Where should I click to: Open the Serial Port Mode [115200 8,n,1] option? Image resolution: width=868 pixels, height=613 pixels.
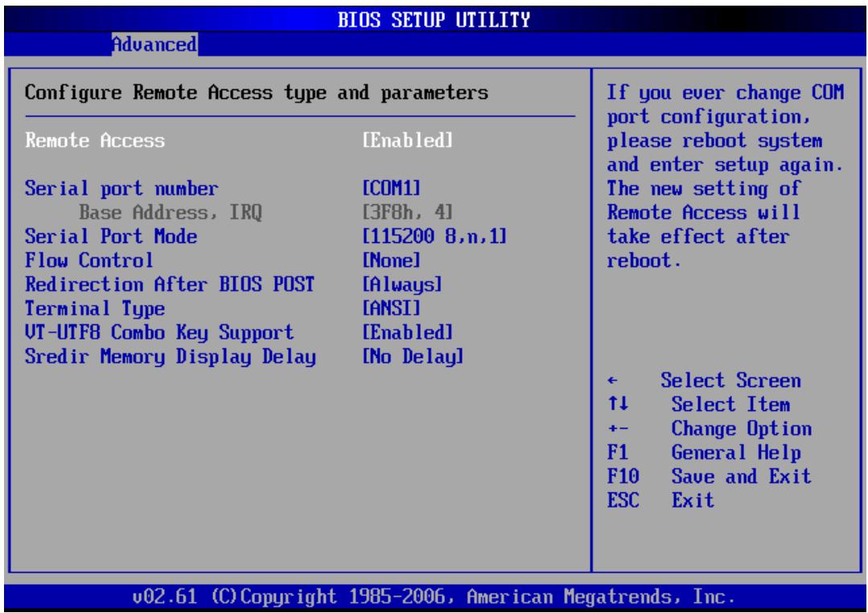pos(434,237)
